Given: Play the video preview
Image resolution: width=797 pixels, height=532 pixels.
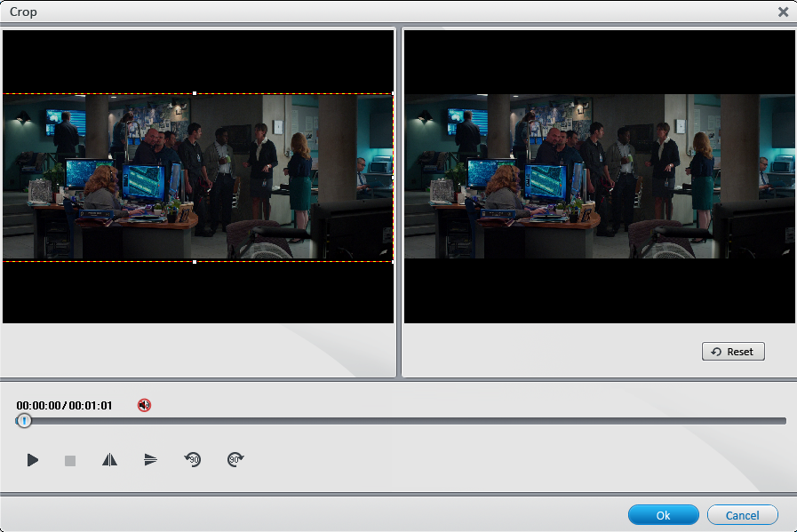Looking at the screenshot, I should point(33,460).
